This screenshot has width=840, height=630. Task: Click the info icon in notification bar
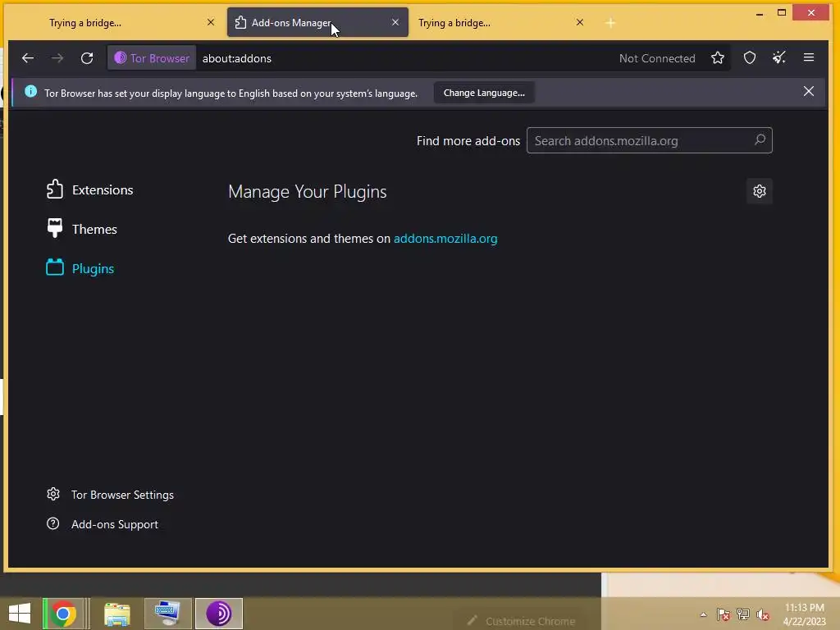[x=30, y=91]
